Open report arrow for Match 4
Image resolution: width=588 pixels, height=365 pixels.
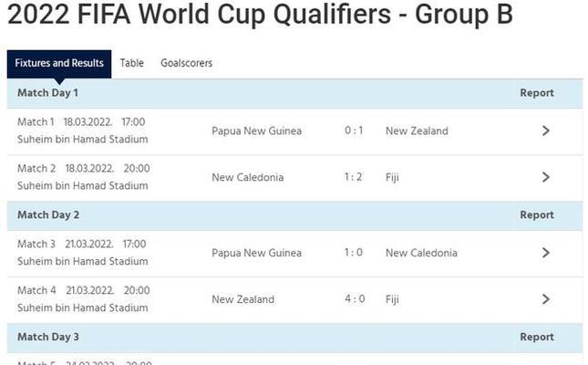pyautogui.click(x=546, y=299)
